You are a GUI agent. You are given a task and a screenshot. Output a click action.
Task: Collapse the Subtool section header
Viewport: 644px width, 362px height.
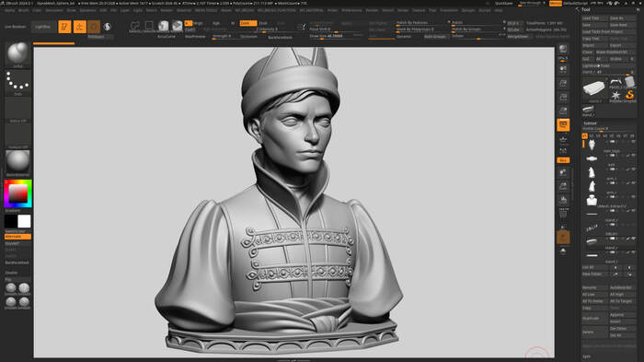tap(591, 123)
